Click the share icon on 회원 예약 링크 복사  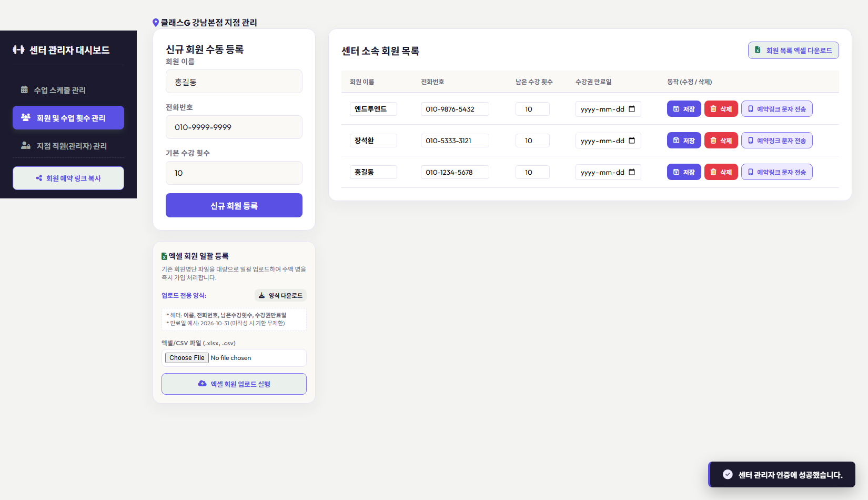point(39,178)
